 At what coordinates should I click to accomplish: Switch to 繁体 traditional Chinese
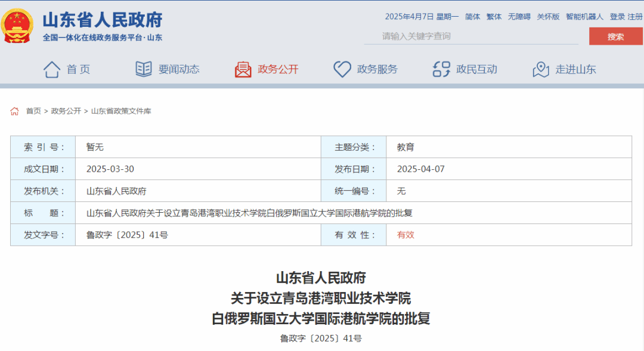494,17
